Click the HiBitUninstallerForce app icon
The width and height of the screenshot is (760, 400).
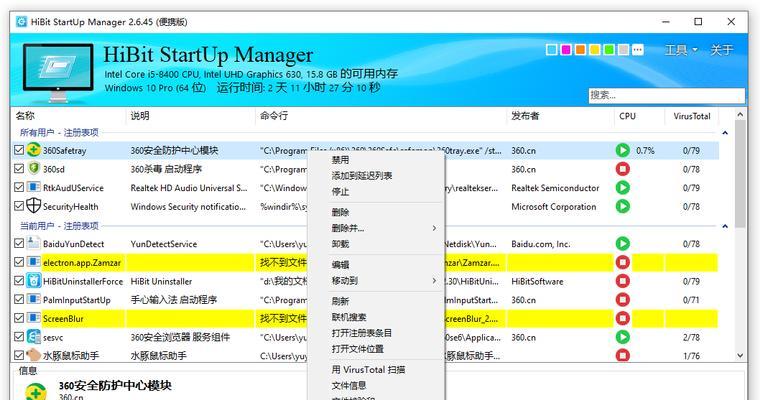tap(33, 280)
